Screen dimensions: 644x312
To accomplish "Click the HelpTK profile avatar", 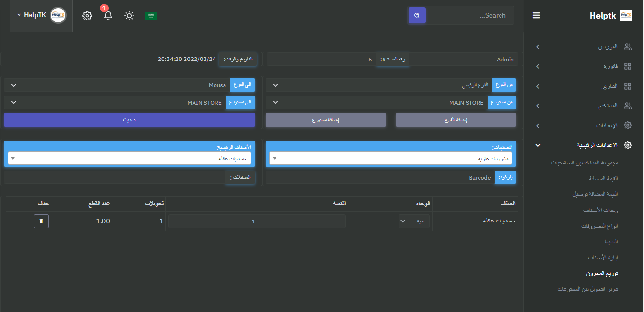I will pyautogui.click(x=58, y=15).
